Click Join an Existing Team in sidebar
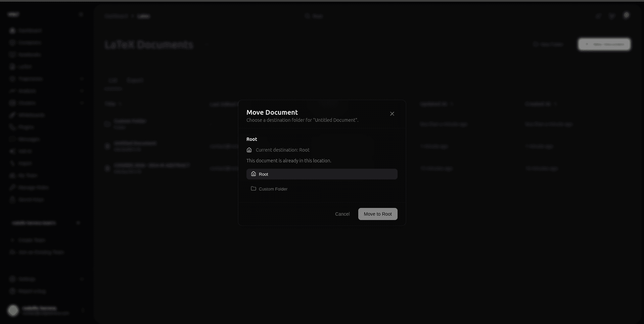Screen dimensions: 644x324 pos(41,252)
